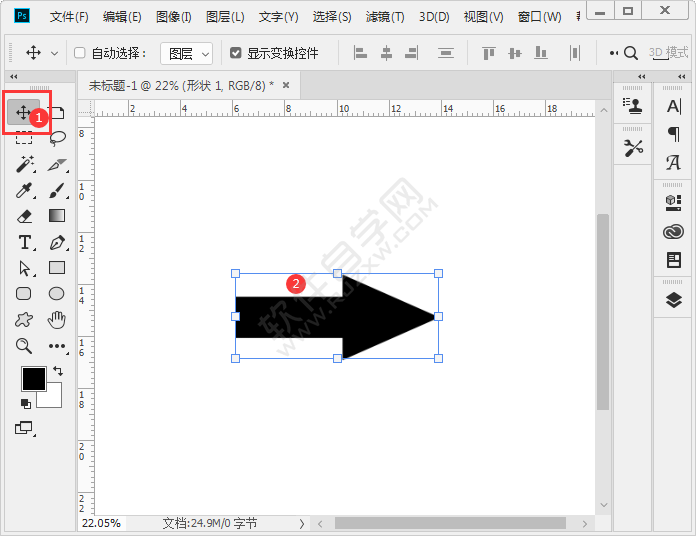The image size is (696, 536).
Task: Open the Paragraph panel icon
Action: click(674, 134)
